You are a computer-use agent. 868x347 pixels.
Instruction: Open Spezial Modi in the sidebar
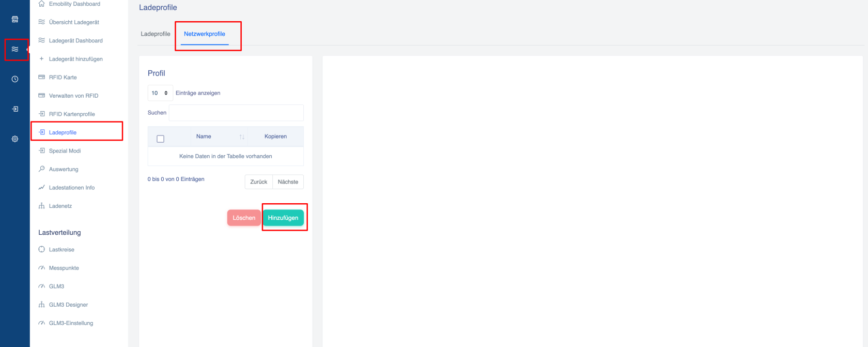(x=65, y=151)
